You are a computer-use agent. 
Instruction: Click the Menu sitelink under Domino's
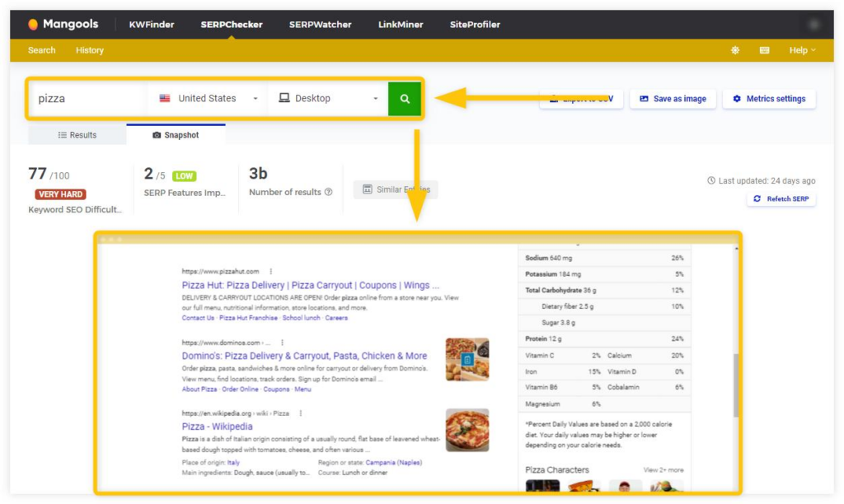[302, 389]
